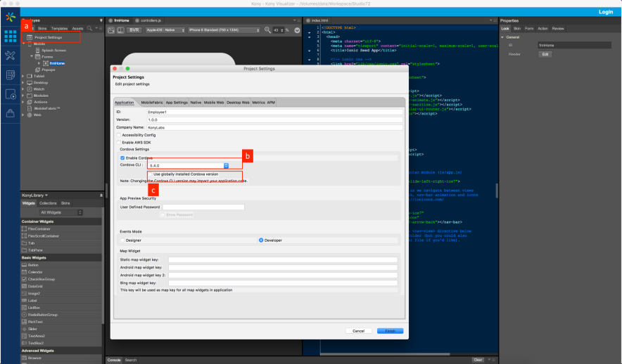Pick the RichText widget

pyautogui.click(x=35, y=322)
